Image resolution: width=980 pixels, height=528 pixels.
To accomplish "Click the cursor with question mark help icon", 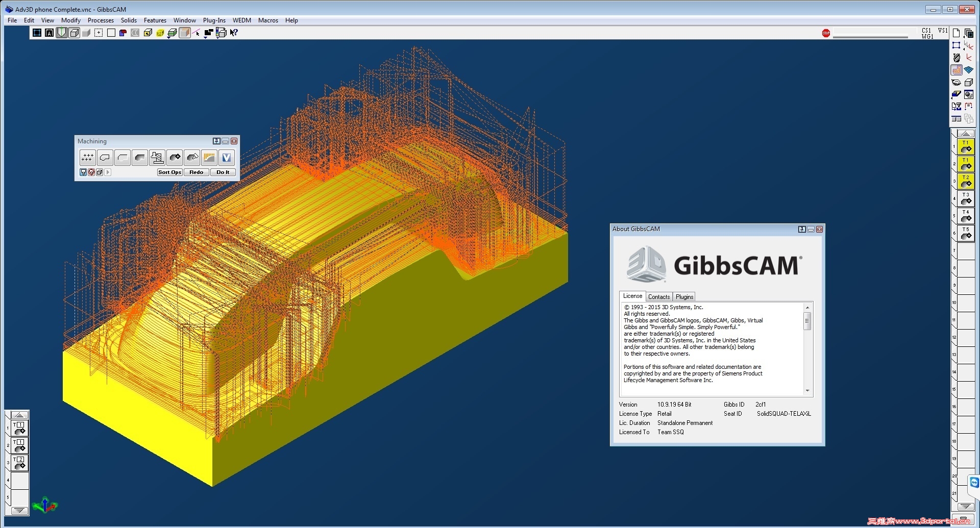I will [x=234, y=33].
